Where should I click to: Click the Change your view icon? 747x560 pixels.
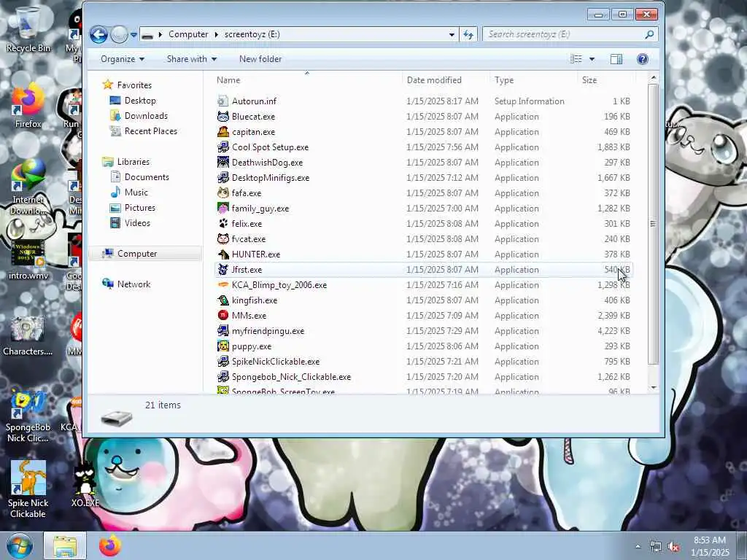pos(576,59)
